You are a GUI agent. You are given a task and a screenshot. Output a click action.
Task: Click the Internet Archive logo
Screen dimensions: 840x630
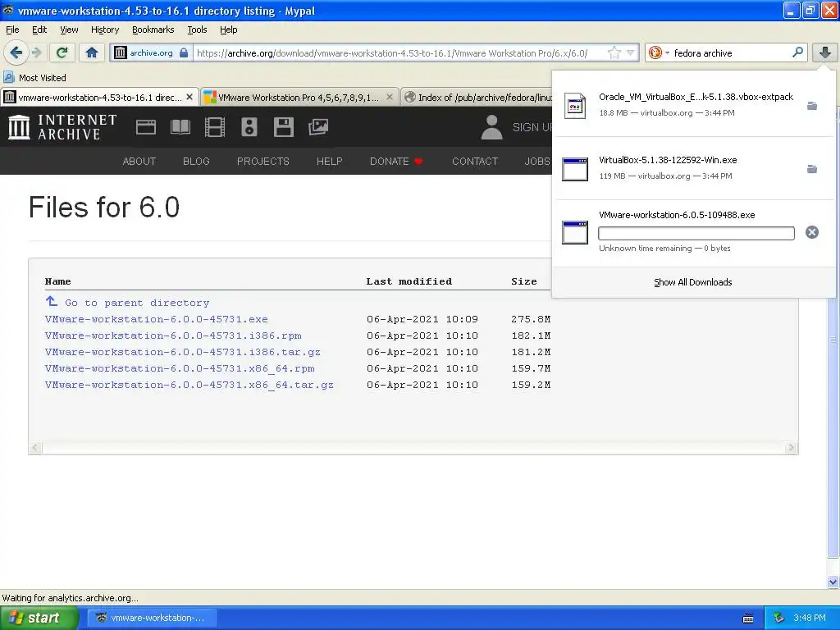tap(62, 127)
